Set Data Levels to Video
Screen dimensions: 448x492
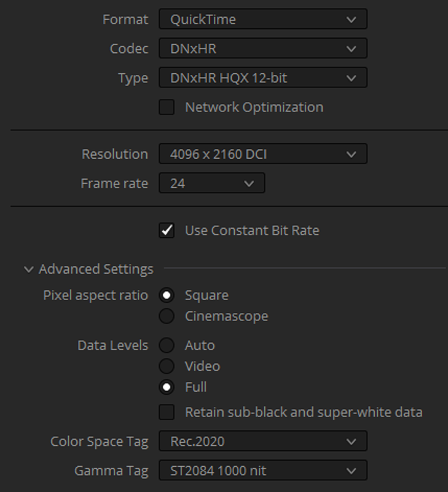point(167,366)
